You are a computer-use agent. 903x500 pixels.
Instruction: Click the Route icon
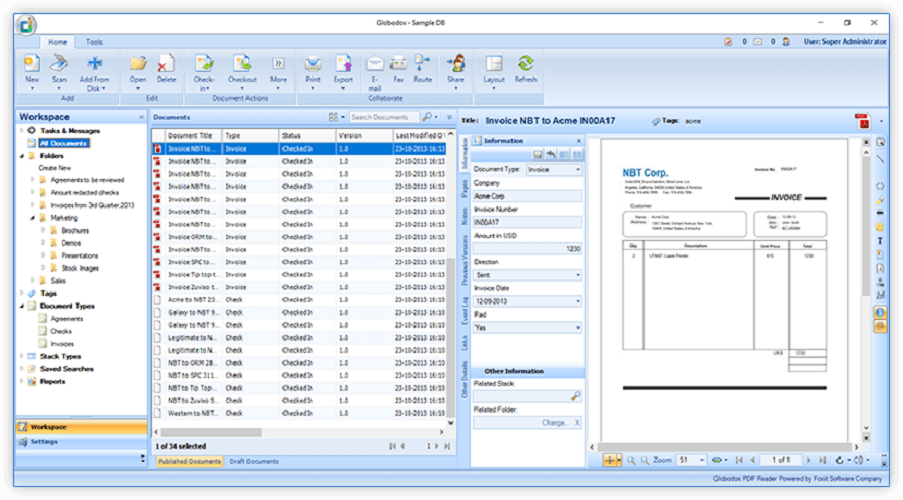pos(422,63)
